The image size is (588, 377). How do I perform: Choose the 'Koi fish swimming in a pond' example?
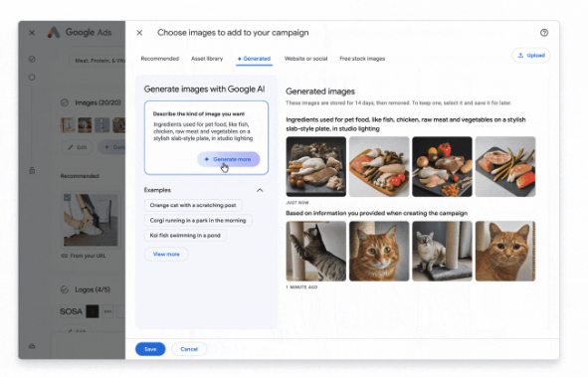click(185, 236)
